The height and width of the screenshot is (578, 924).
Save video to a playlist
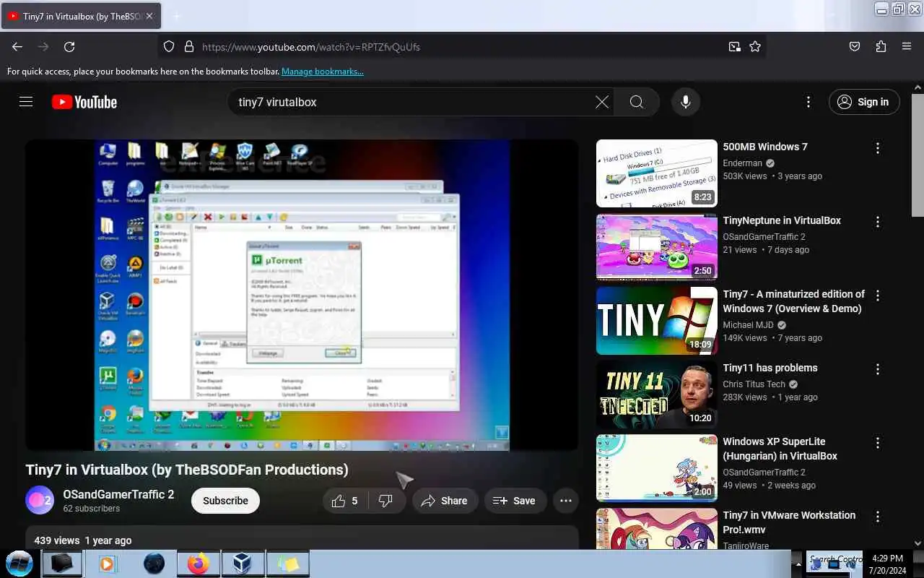click(515, 501)
